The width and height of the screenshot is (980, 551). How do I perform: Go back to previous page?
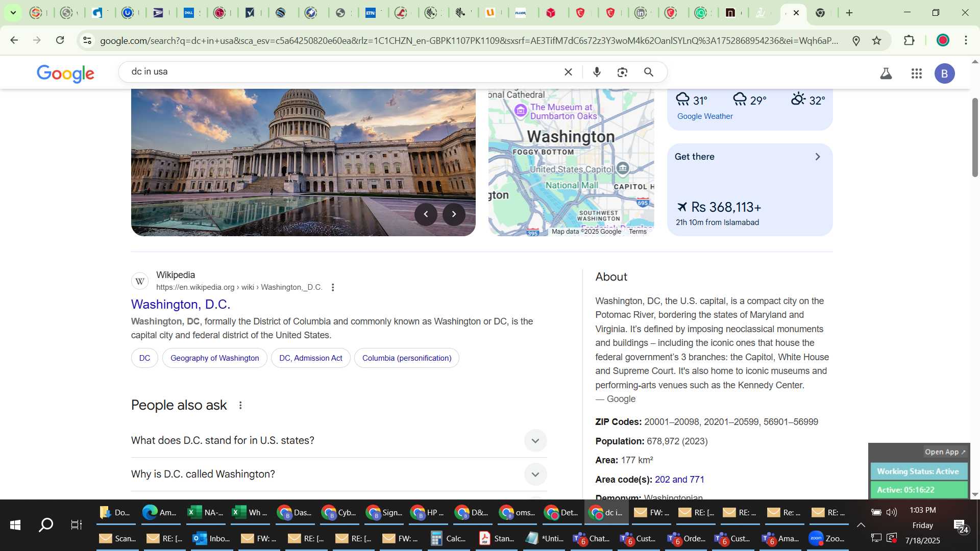point(14,40)
